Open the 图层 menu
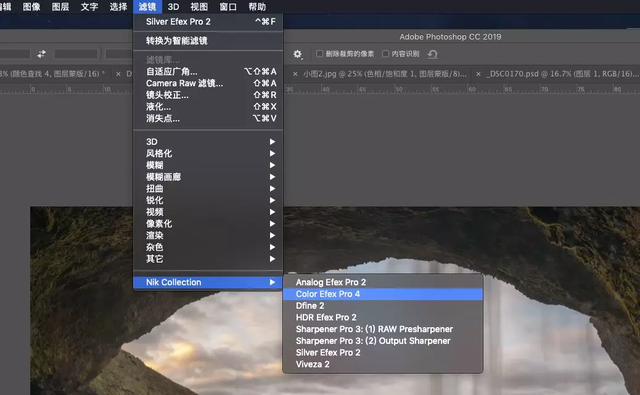This screenshot has width=640, height=395. click(x=60, y=7)
